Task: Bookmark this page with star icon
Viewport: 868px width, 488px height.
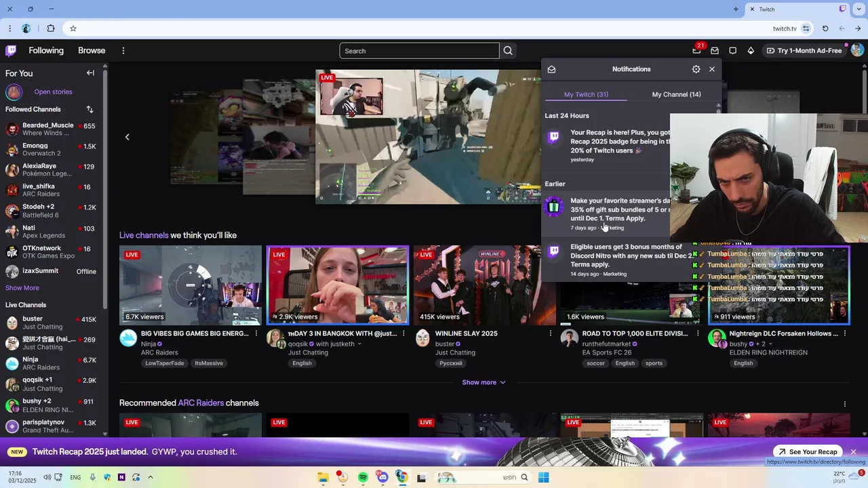Action: click(x=73, y=28)
